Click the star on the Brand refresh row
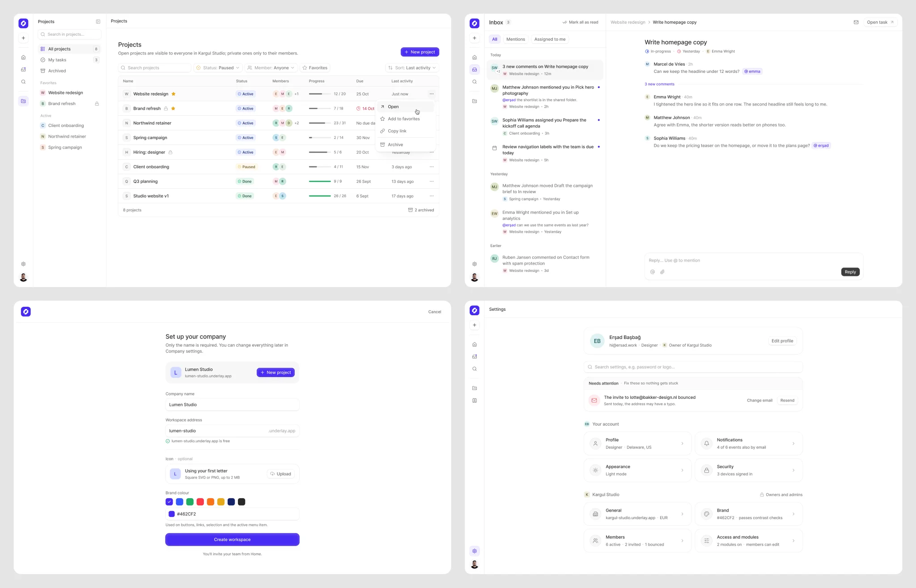916x588 pixels. click(173, 109)
